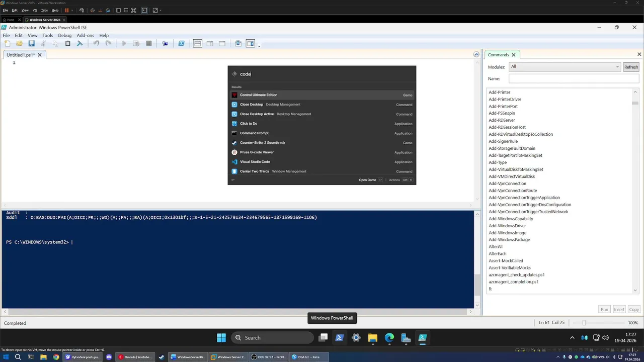Image resolution: width=644 pixels, height=362 pixels.
Task: Toggle the Command Add-on pane icon
Action: (x=251, y=44)
